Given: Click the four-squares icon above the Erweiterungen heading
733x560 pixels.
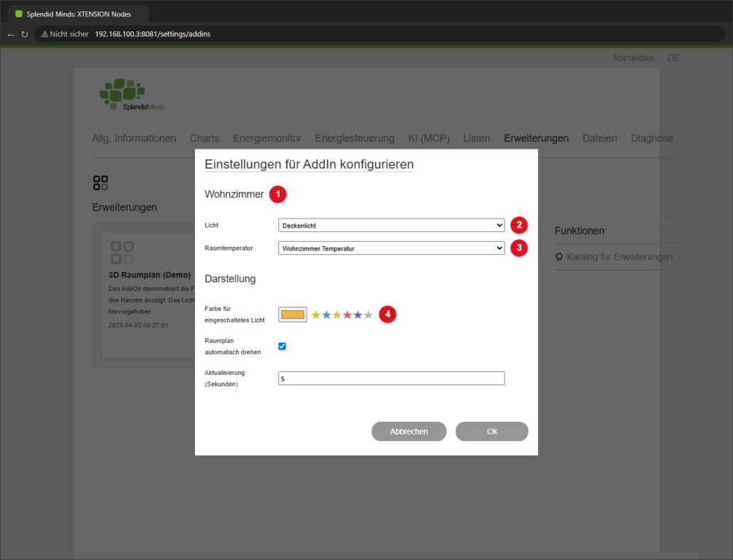Looking at the screenshot, I should tap(100, 183).
